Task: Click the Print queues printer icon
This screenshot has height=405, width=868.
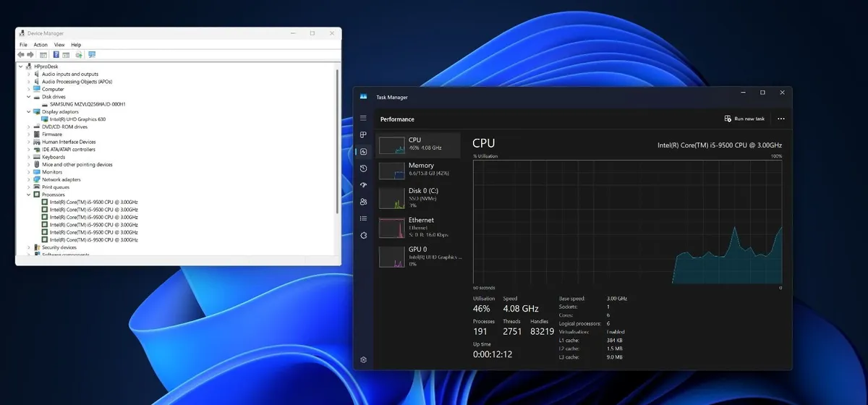Action: coord(37,187)
